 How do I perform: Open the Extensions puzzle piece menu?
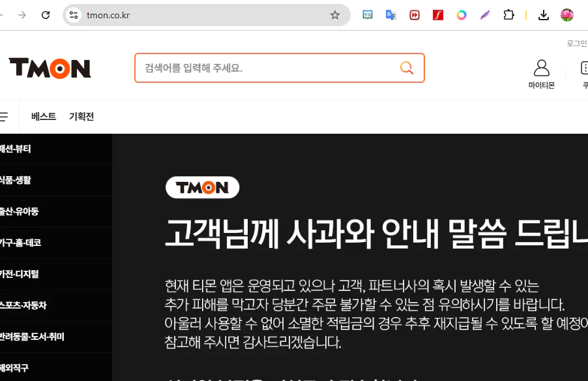tap(508, 15)
